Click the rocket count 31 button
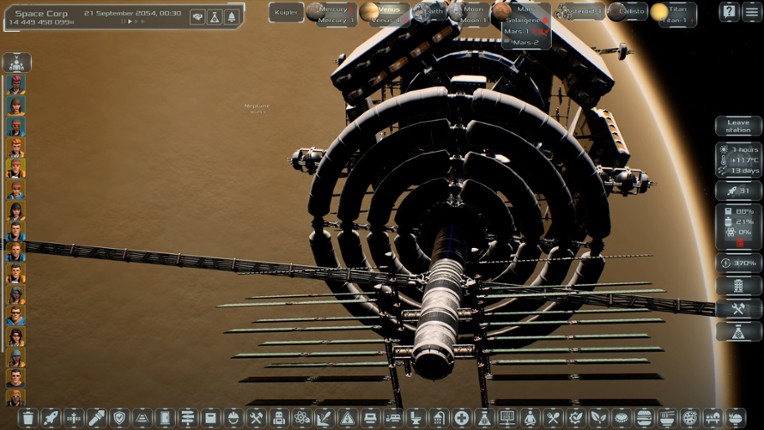Image resolution: width=764 pixels, height=430 pixels. tap(738, 190)
